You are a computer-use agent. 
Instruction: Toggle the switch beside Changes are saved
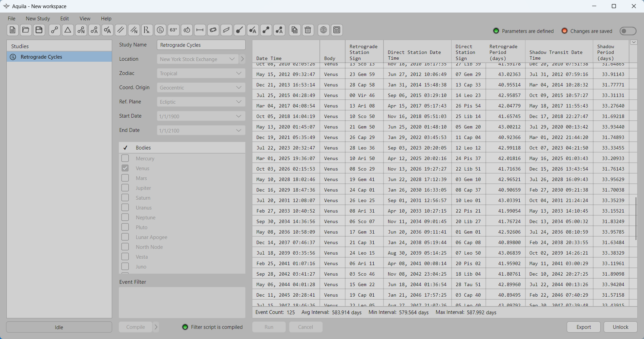pos(628,31)
